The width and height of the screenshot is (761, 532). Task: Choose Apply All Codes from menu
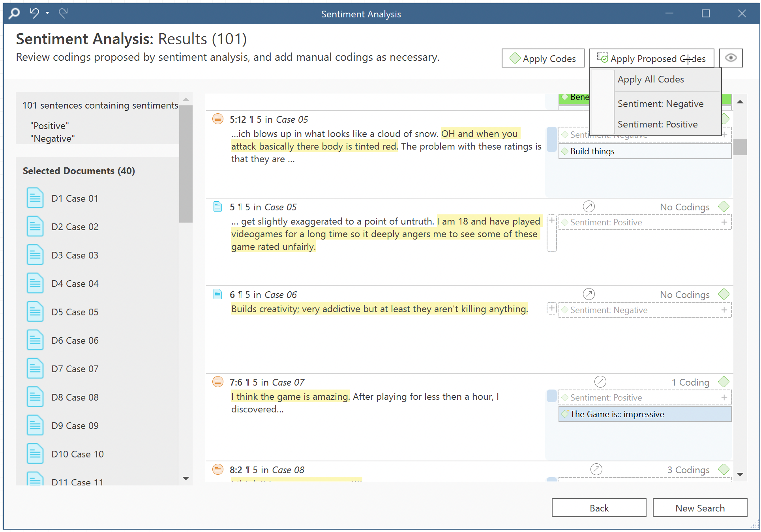click(x=650, y=79)
